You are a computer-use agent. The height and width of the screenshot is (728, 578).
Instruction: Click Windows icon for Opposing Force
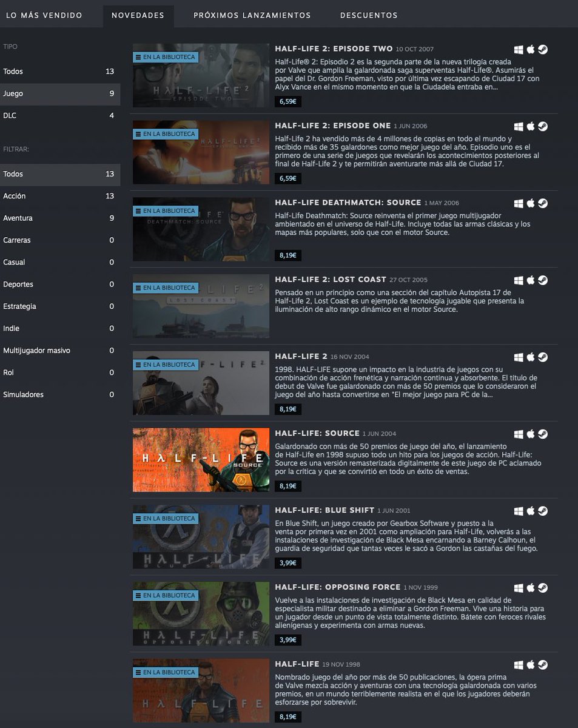coord(519,588)
